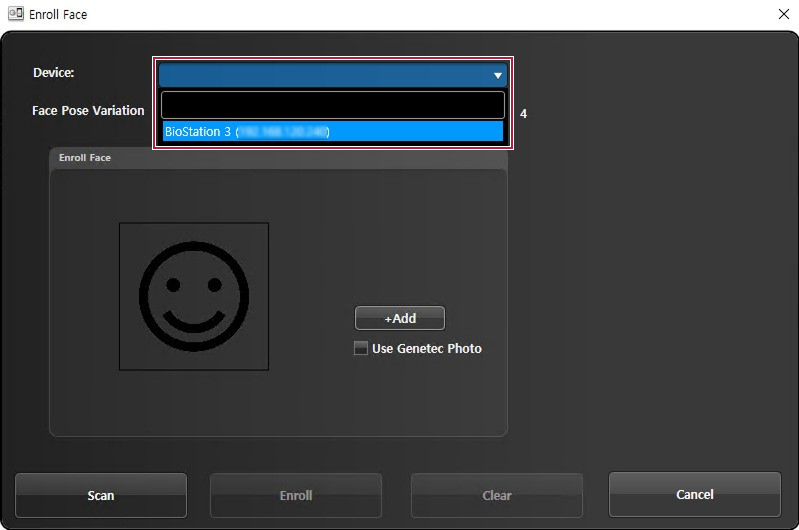The width and height of the screenshot is (799, 530).
Task: Click the Device label text
Action: (x=53, y=72)
